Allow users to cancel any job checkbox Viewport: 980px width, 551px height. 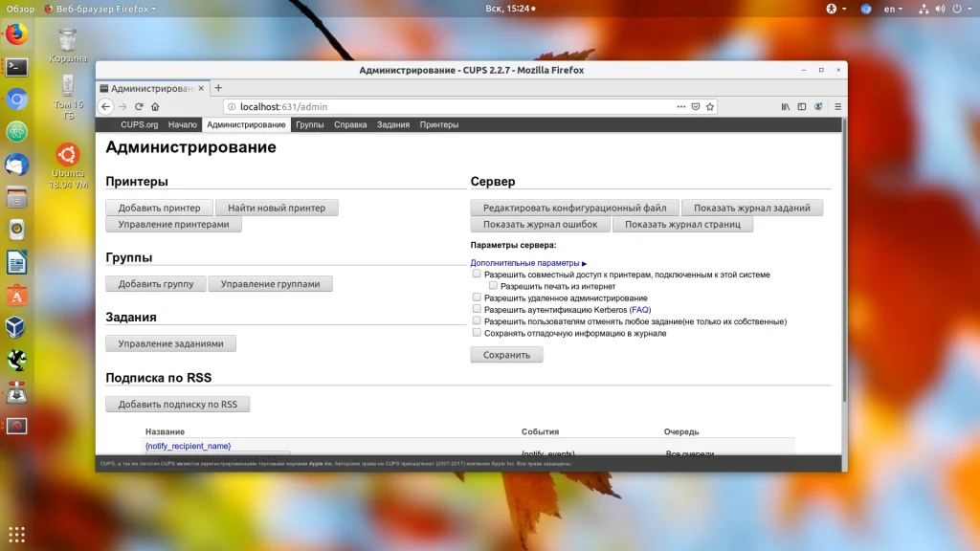pos(477,320)
